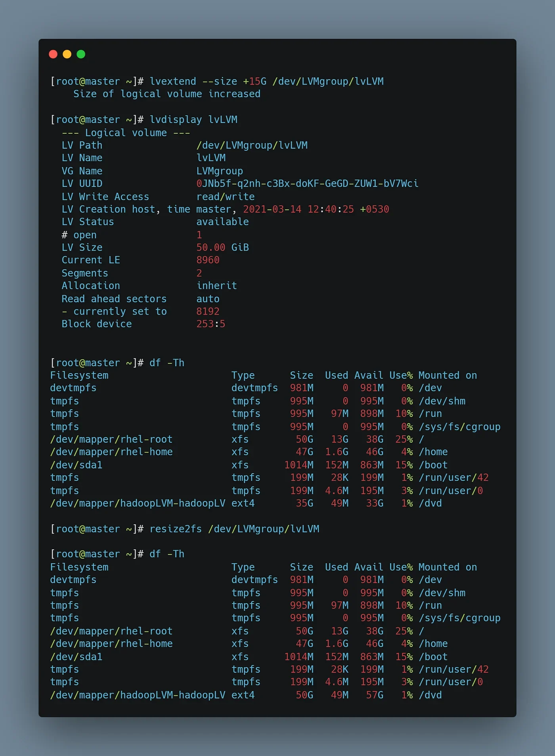This screenshot has height=756, width=555.
Task: Click 'Segments' value '2'
Action: coord(199,273)
